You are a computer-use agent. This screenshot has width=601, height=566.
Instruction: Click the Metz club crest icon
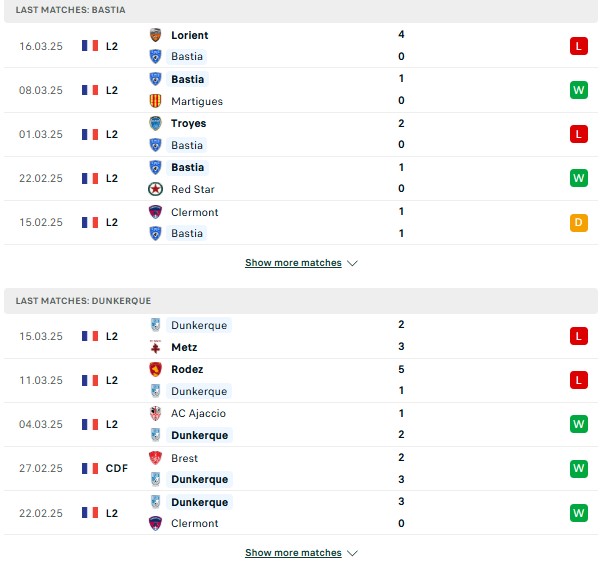pos(155,347)
